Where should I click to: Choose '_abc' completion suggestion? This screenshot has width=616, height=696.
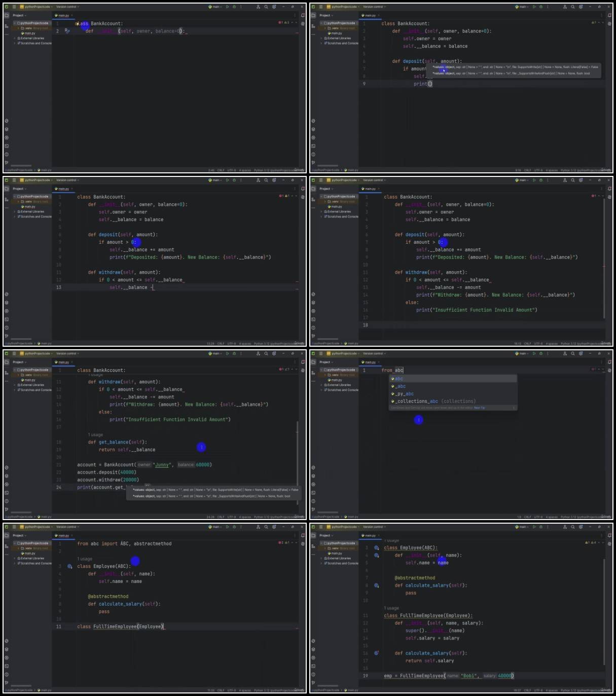(x=453, y=386)
